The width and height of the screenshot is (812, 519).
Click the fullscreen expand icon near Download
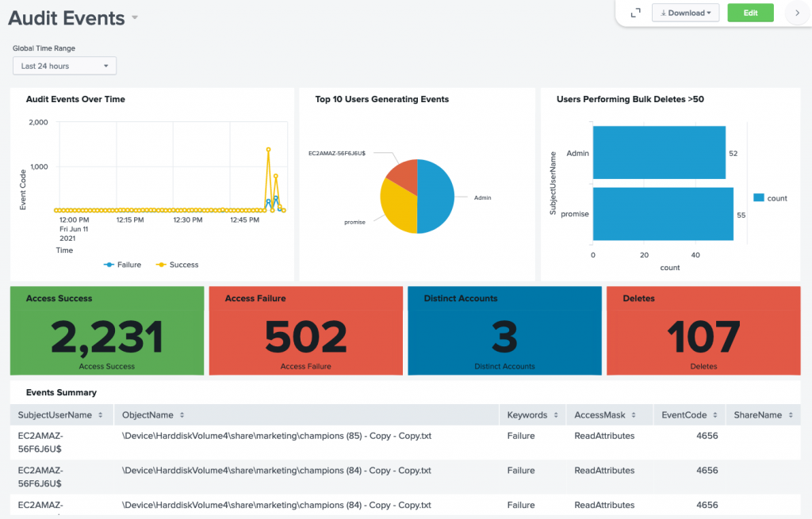pos(634,13)
